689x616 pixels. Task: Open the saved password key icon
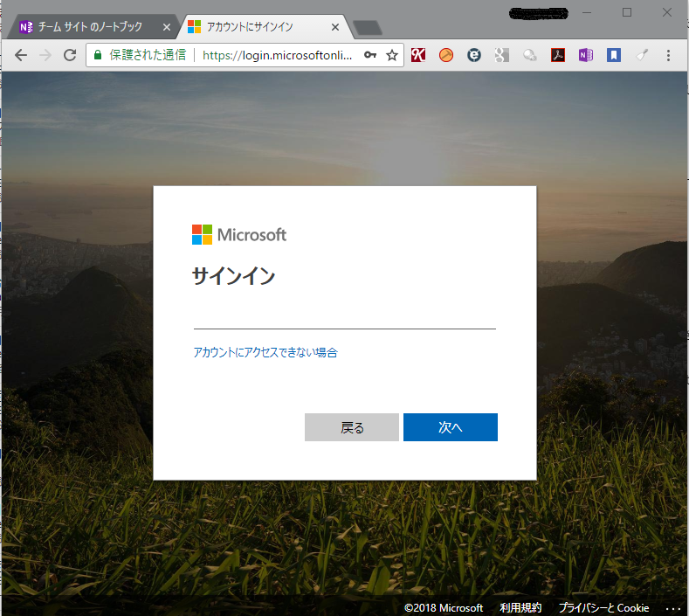coord(370,55)
